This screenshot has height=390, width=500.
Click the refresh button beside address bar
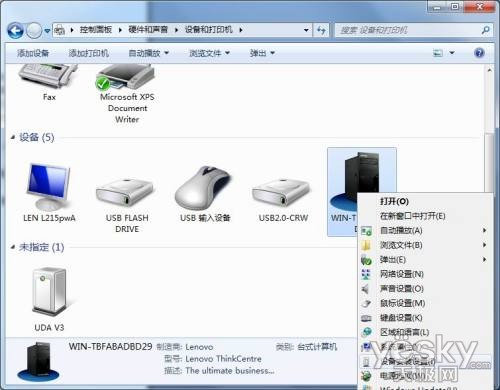[321, 30]
